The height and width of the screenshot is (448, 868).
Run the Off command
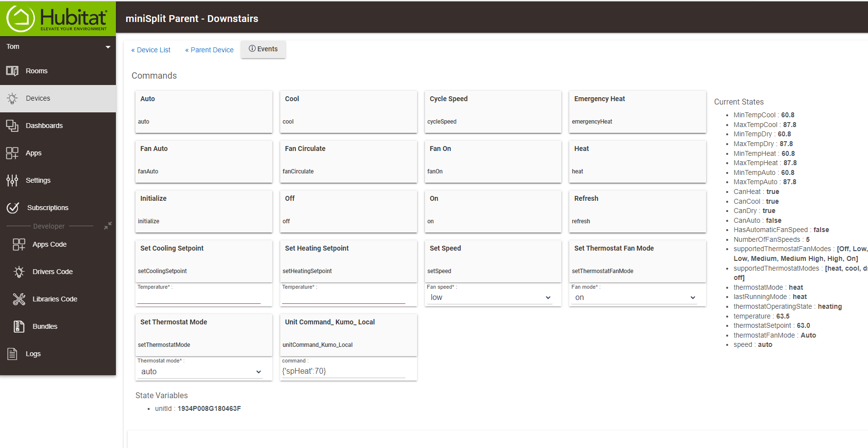tap(348, 211)
